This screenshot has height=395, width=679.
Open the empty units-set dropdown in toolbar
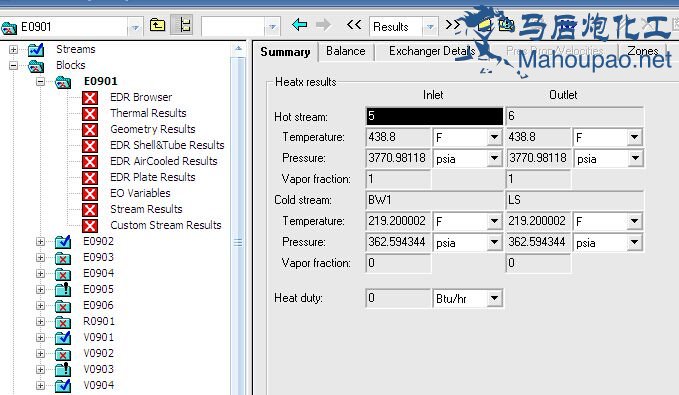272,27
